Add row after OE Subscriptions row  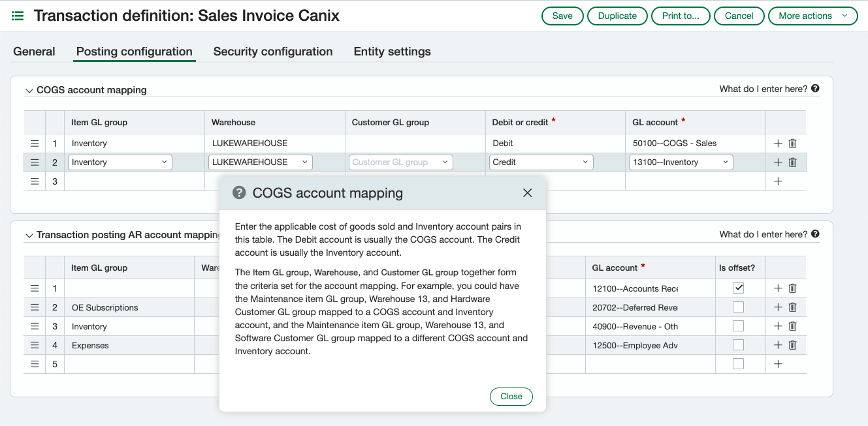pos(778,307)
